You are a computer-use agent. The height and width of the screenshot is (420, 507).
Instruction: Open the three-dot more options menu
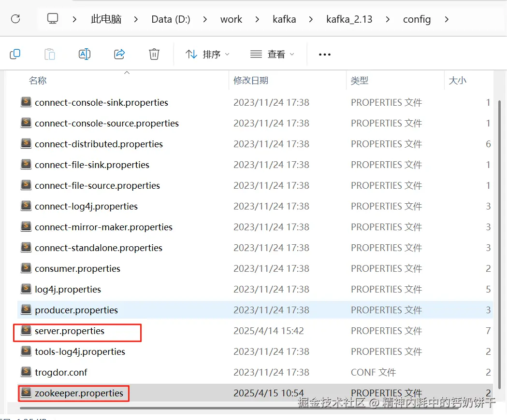pos(325,54)
